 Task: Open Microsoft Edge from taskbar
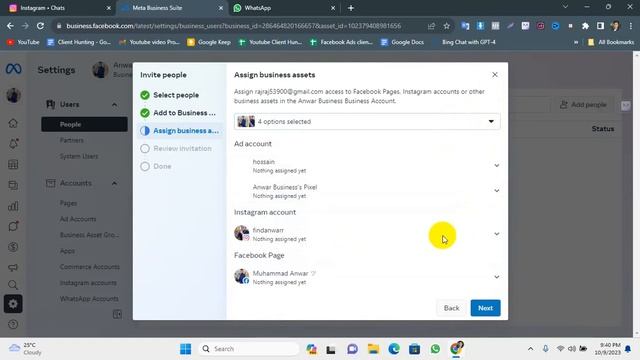point(394,349)
